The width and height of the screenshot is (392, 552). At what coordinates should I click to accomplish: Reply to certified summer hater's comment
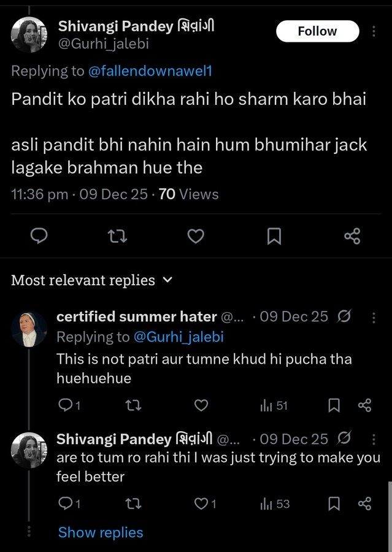[x=66, y=405]
